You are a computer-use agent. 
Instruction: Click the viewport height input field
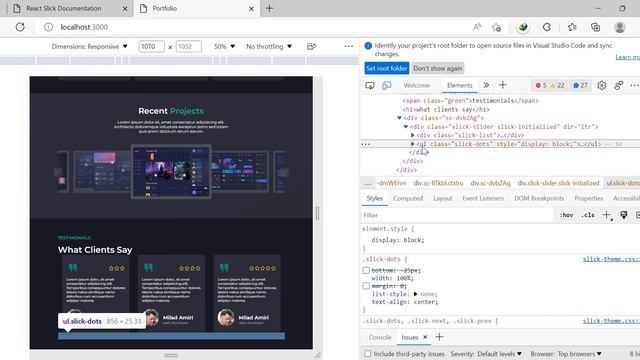pyautogui.click(x=188, y=47)
